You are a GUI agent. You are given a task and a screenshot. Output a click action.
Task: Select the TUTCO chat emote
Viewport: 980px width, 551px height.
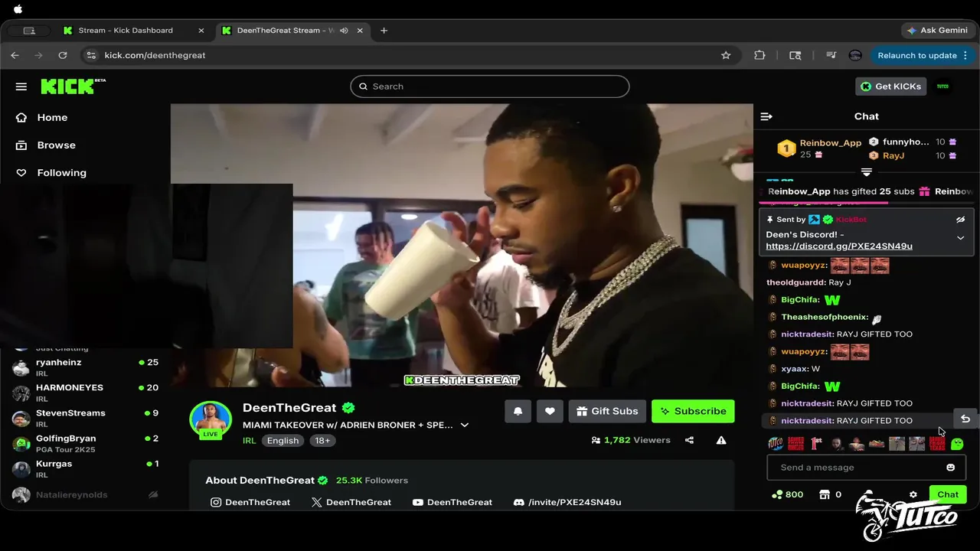point(776,444)
